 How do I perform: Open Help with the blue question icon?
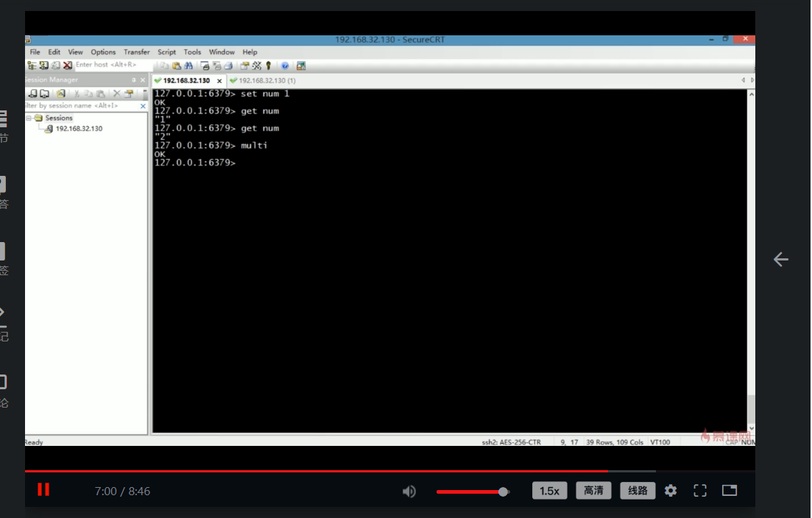pyautogui.click(x=285, y=65)
